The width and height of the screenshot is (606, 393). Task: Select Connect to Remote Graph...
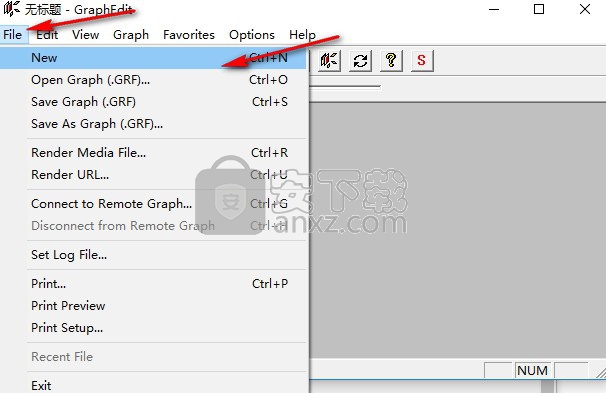point(153,204)
